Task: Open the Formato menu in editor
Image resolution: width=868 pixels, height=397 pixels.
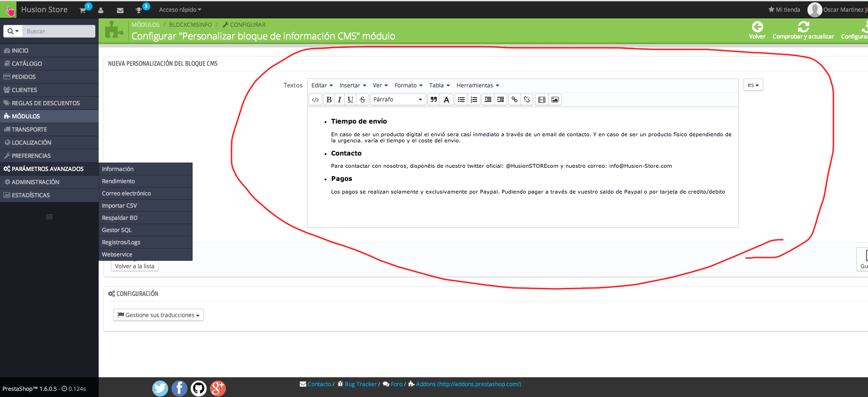Action: click(x=408, y=86)
